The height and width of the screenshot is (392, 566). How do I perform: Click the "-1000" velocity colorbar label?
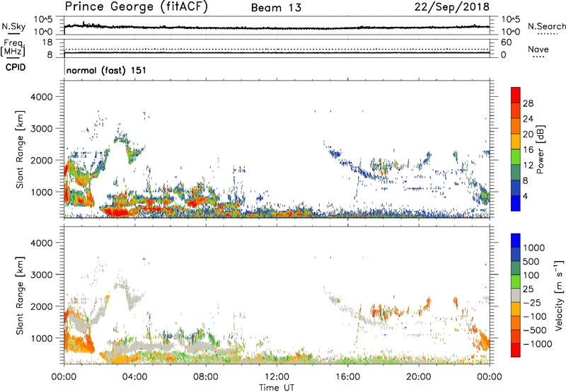coord(537,344)
